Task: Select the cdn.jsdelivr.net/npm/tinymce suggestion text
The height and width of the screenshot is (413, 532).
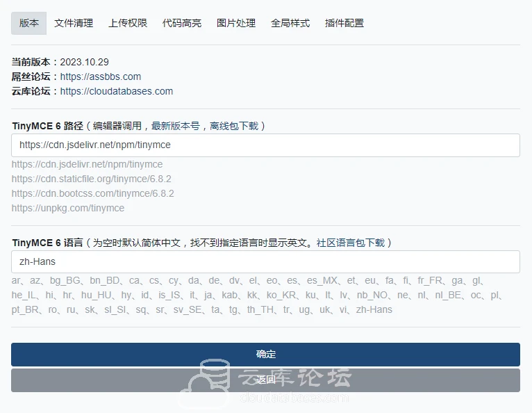Action: [x=88, y=164]
